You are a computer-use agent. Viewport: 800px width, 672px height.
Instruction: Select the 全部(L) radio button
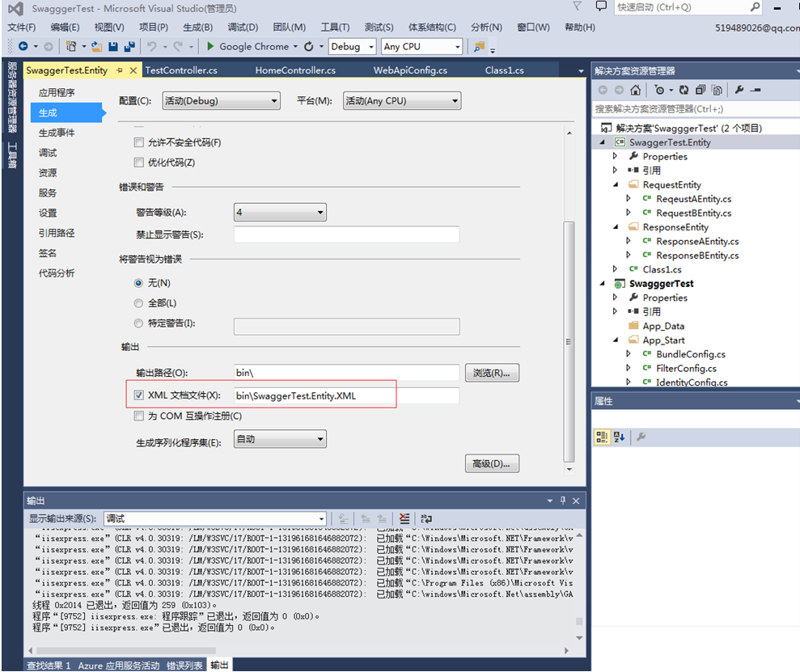(x=138, y=303)
